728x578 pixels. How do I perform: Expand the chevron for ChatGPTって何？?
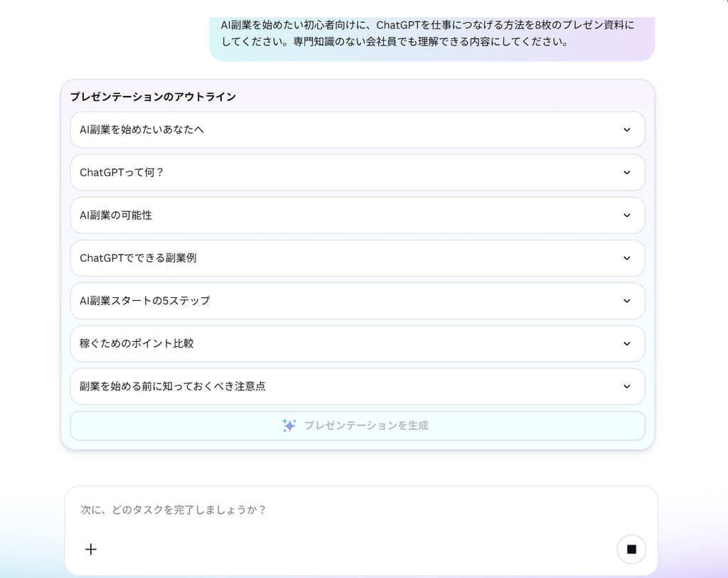(627, 172)
